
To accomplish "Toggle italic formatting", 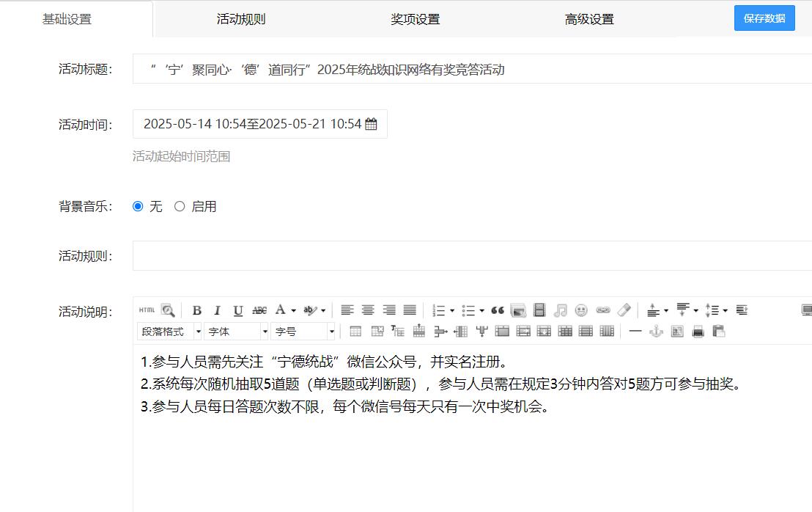I will pos(218,310).
